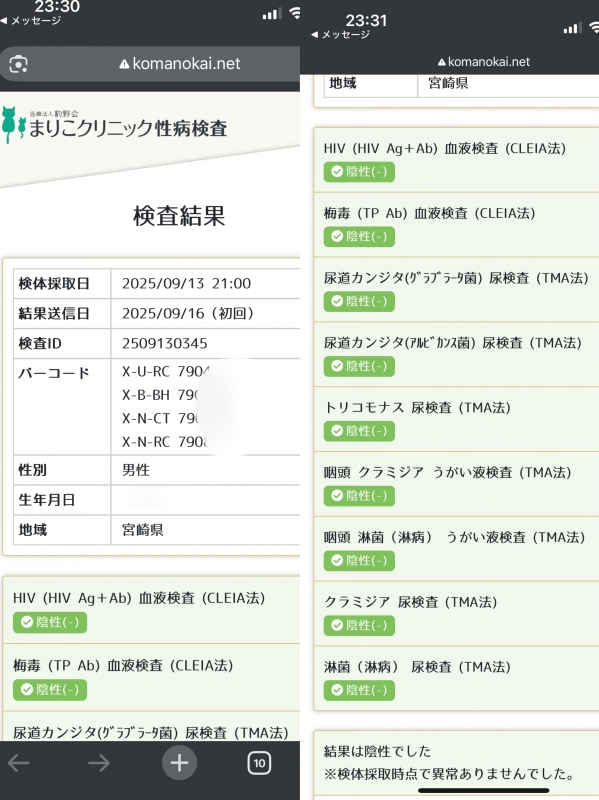Tap 咽頭 クラミジア 陰性(-) badge
This screenshot has height=800, width=599.
click(x=359, y=496)
